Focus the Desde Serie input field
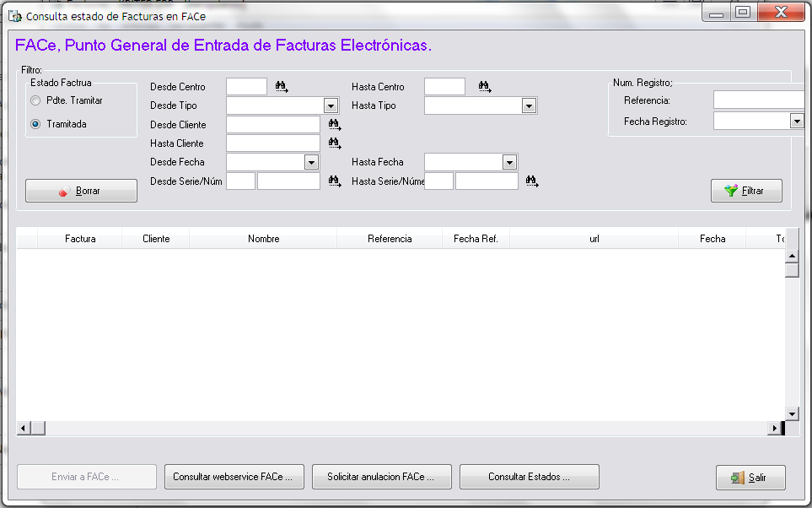Viewport: 812px width, 508px height. pyautogui.click(x=241, y=181)
